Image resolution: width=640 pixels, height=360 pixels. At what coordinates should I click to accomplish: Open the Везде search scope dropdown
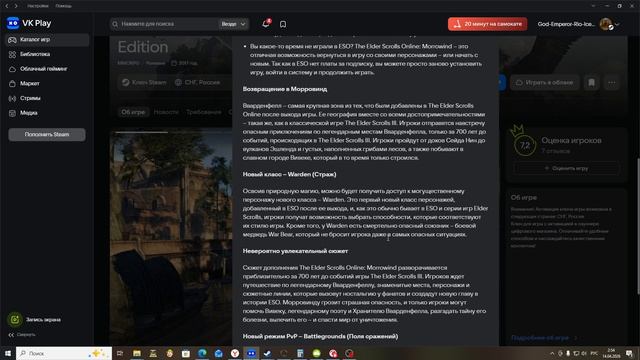(233, 24)
